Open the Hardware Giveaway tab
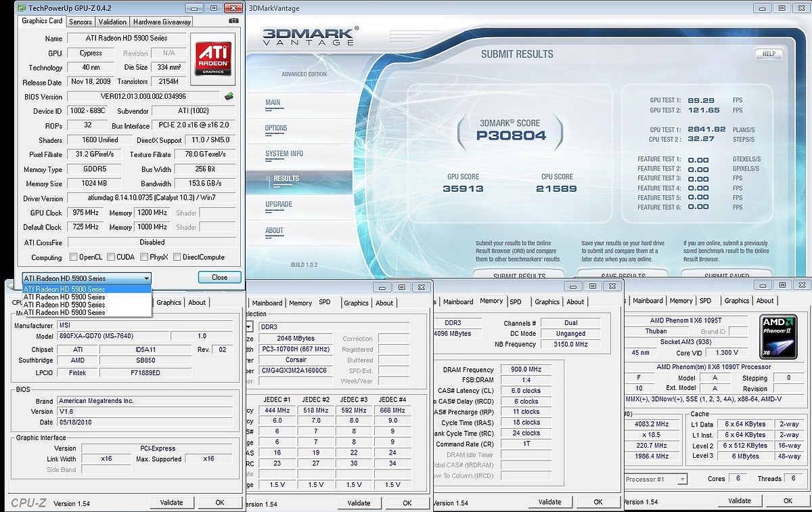Image resolution: width=812 pixels, height=512 pixels. (x=162, y=22)
